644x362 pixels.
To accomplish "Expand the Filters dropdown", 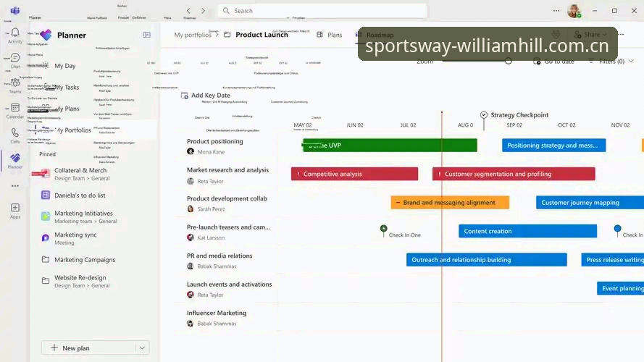I will coord(611,61).
